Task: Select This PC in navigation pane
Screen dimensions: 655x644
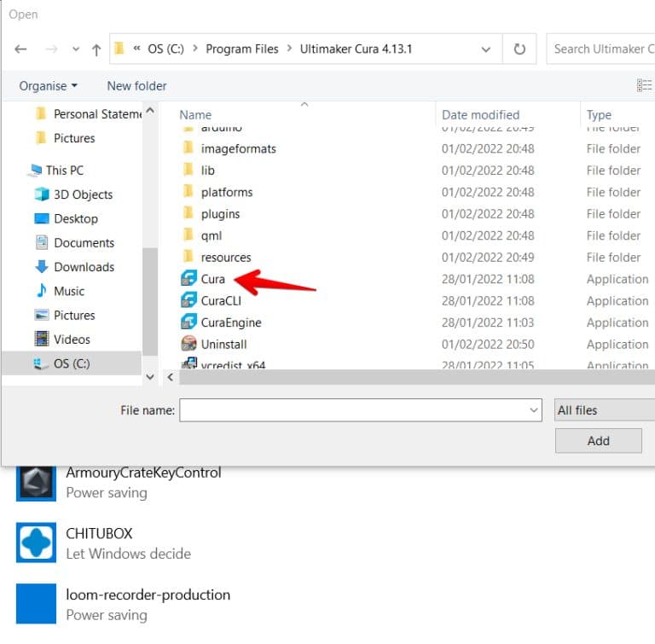Action: click(57, 171)
